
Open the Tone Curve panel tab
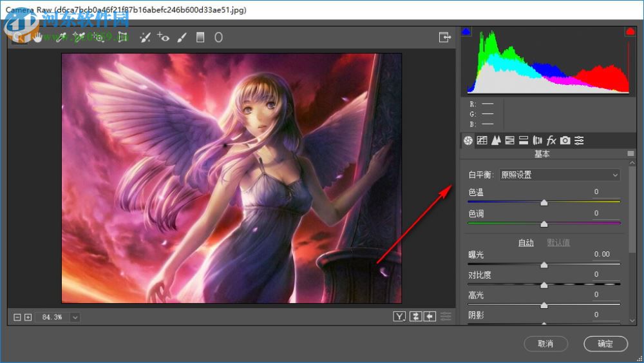click(x=482, y=141)
